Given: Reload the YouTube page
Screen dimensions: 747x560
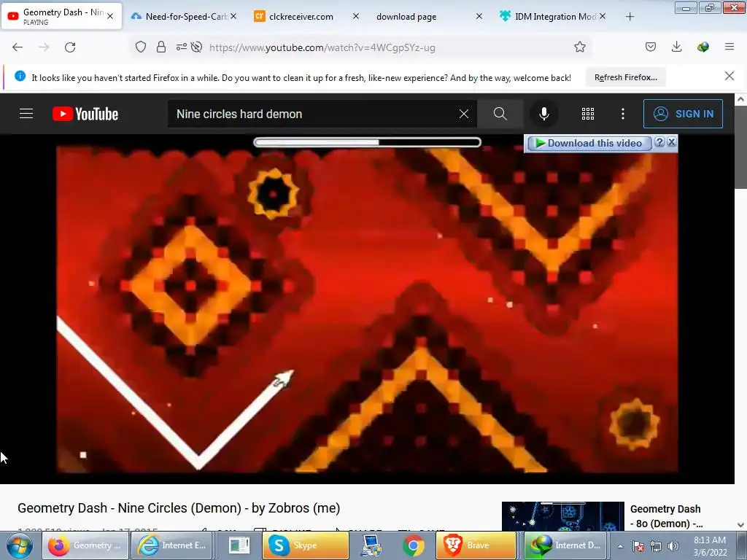Looking at the screenshot, I should click(70, 47).
